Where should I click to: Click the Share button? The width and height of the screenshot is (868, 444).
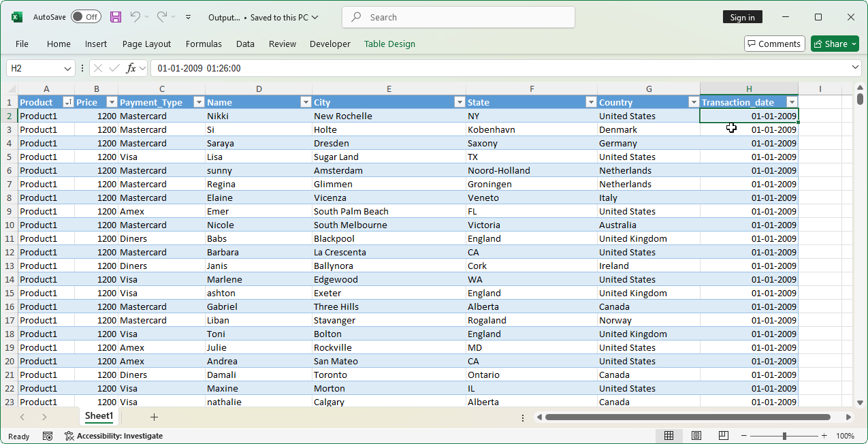[835, 44]
